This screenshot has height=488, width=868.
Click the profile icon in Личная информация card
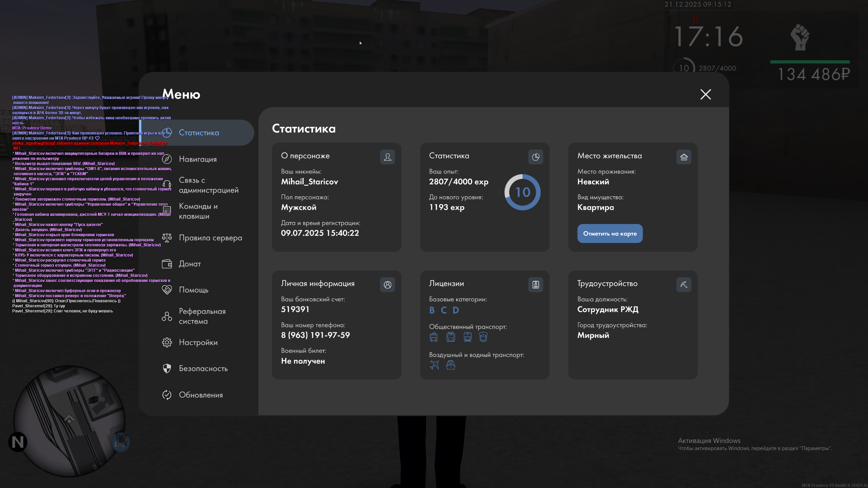click(x=387, y=285)
